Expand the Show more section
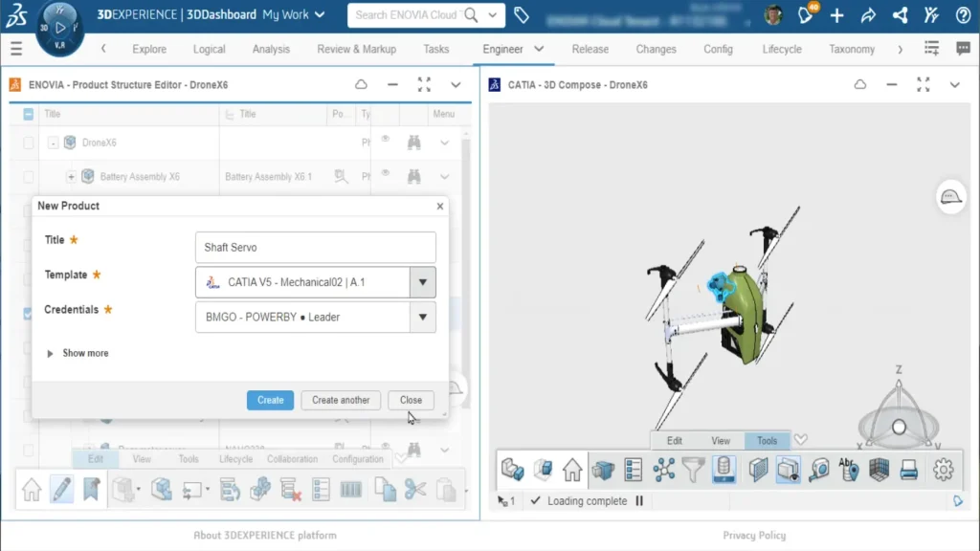This screenshot has width=980, height=551. (78, 354)
